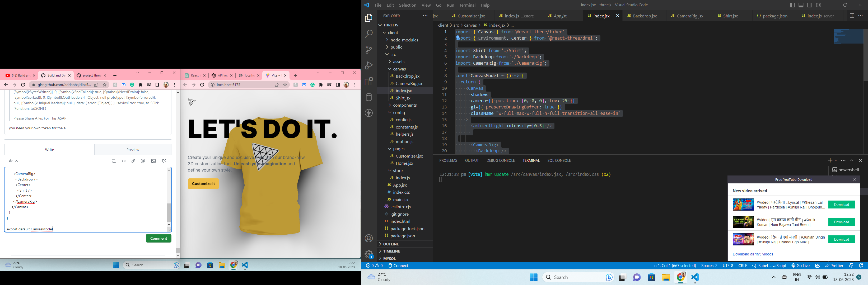Click the Customize It button
The image size is (868, 285).
[203, 183]
